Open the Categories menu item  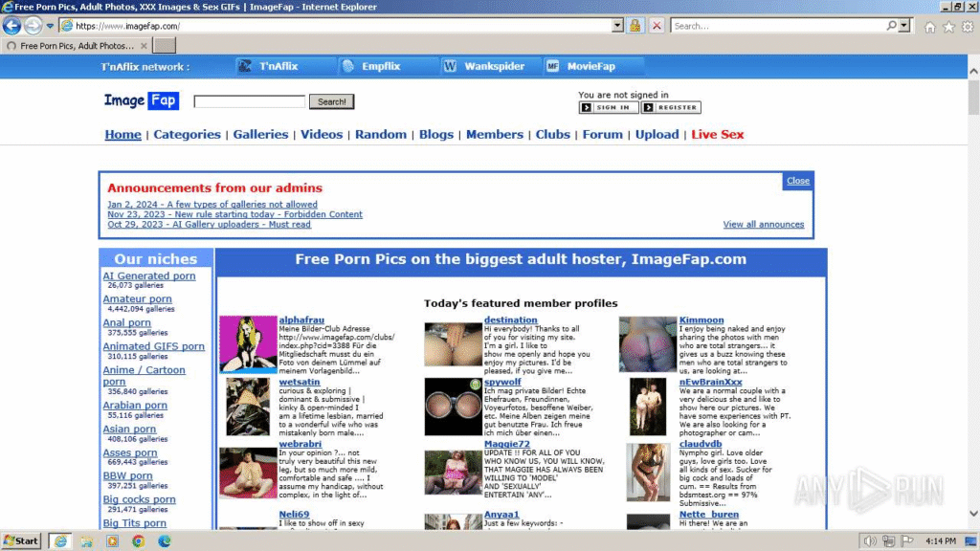point(187,135)
